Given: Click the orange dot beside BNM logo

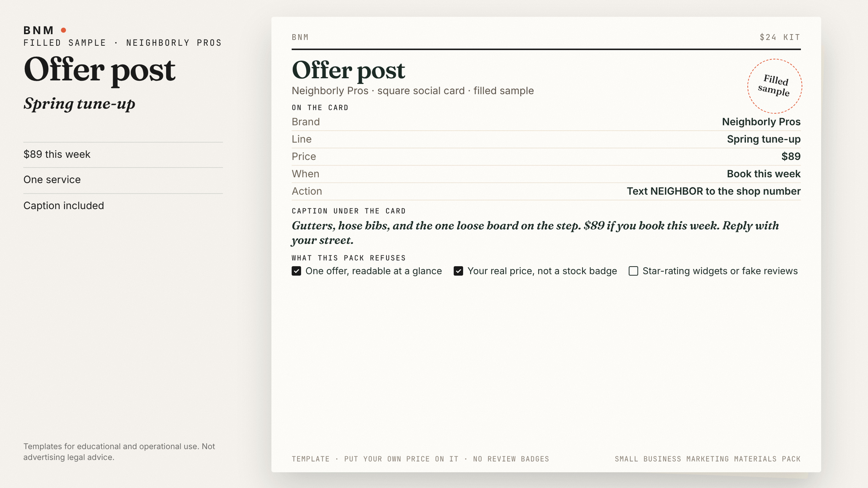Looking at the screenshot, I should point(63,30).
